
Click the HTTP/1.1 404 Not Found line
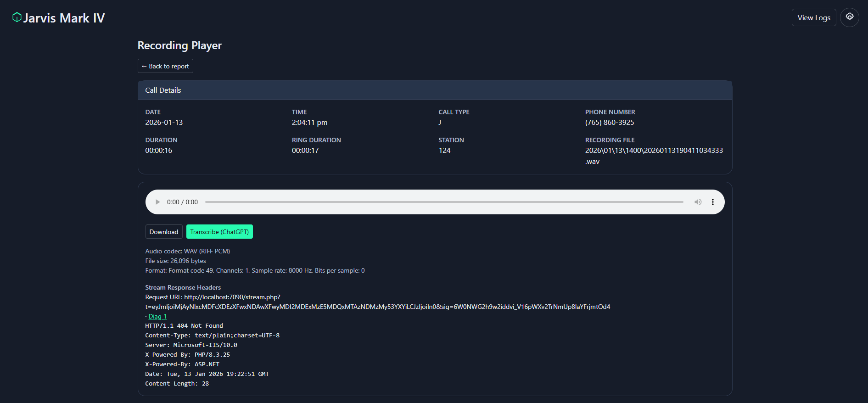[x=184, y=326]
